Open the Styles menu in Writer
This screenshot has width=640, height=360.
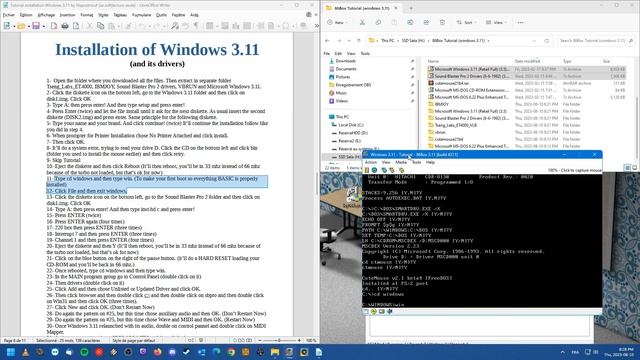[103, 15]
